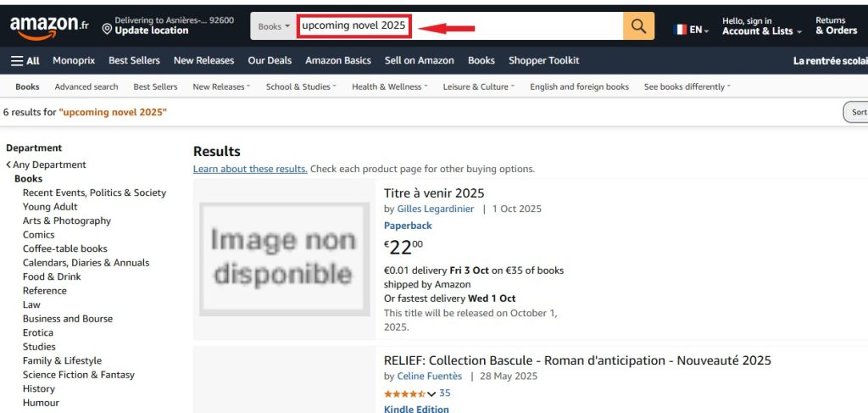Screen dimensions: 868x413
Task: Open the Amazon.fr logo homepage
Action: [x=48, y=26]
